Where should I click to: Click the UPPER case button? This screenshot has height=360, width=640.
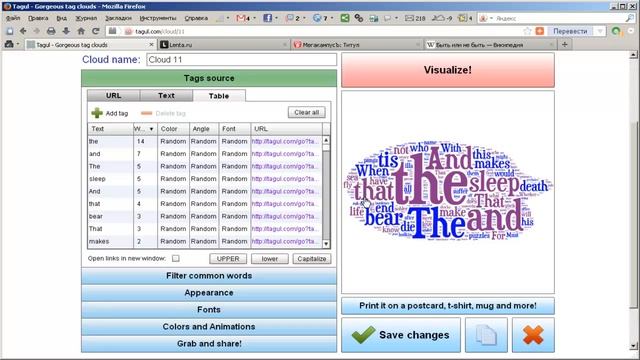pos(228,259)
